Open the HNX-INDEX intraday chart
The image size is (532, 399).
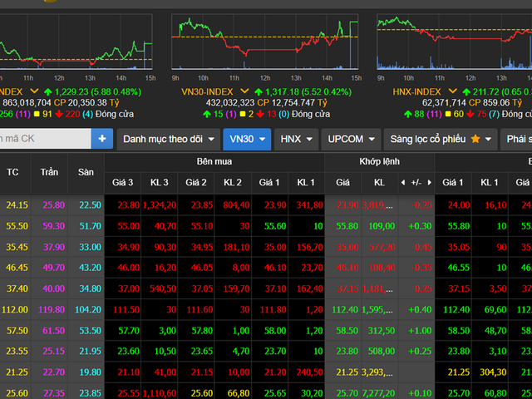pyautogui.click(x=453, y=42)
